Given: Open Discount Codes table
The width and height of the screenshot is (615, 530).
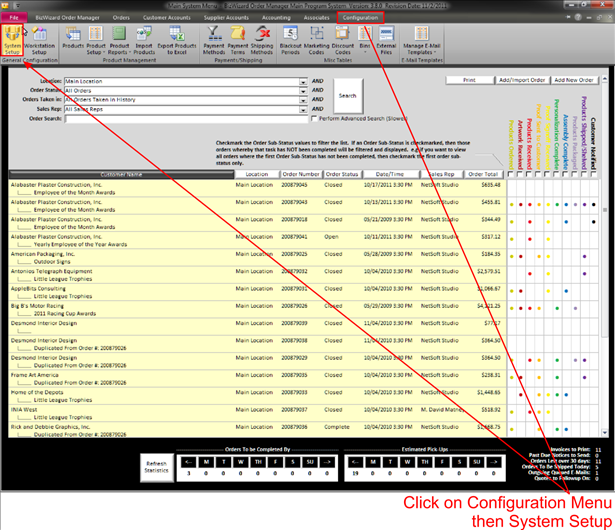Looking at the screenshot, I should (x=345, y=44).
